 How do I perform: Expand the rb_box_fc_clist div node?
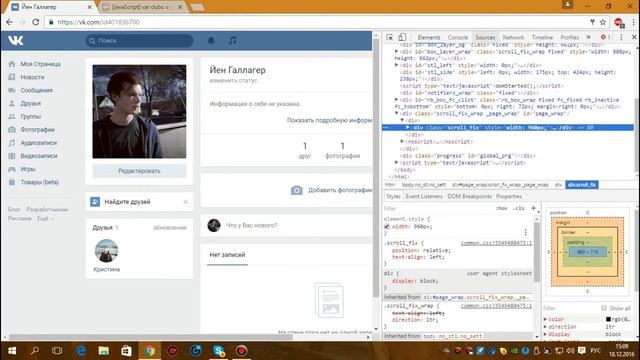396,100
